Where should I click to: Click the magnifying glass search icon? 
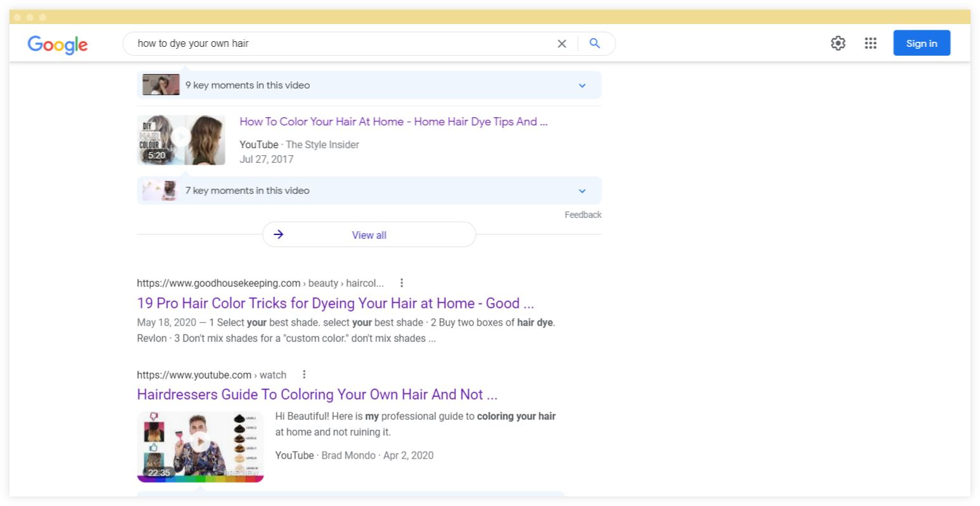point(595,43)
